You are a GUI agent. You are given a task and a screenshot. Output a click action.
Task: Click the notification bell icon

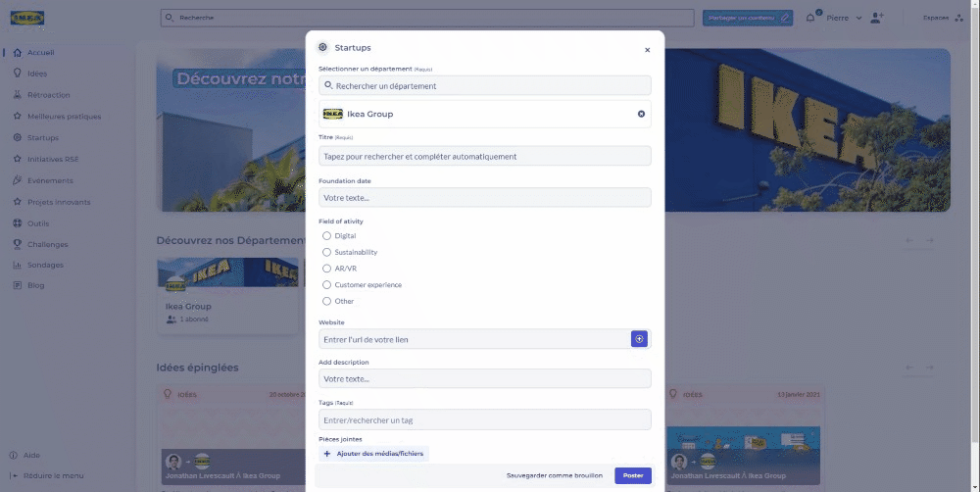[x=810, y=18]
